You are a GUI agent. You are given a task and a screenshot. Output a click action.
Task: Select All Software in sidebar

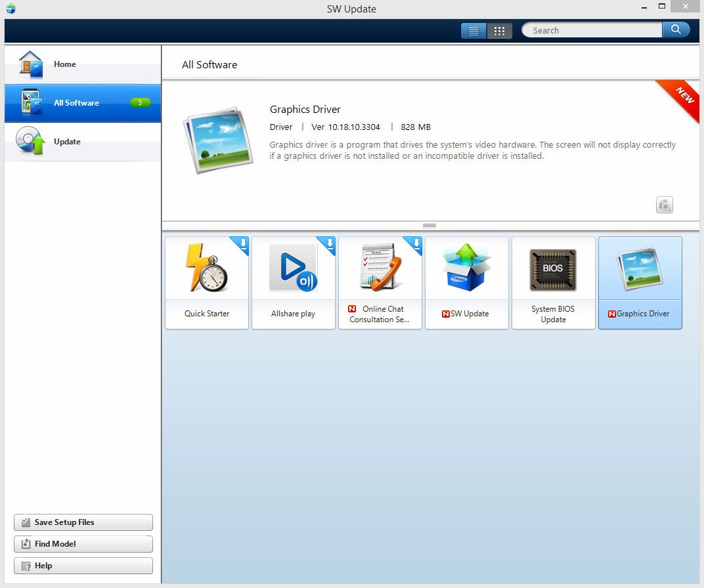pos(83,103)
